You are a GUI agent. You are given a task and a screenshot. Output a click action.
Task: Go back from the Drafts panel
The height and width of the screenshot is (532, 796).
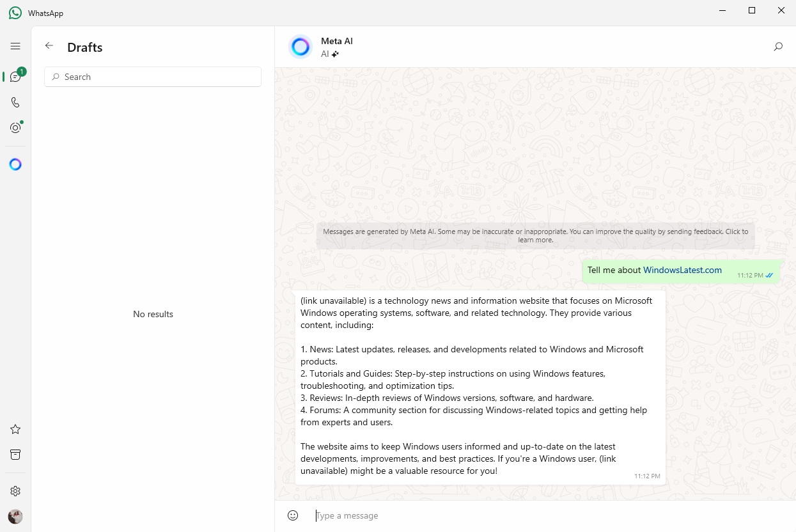(49, 46)
